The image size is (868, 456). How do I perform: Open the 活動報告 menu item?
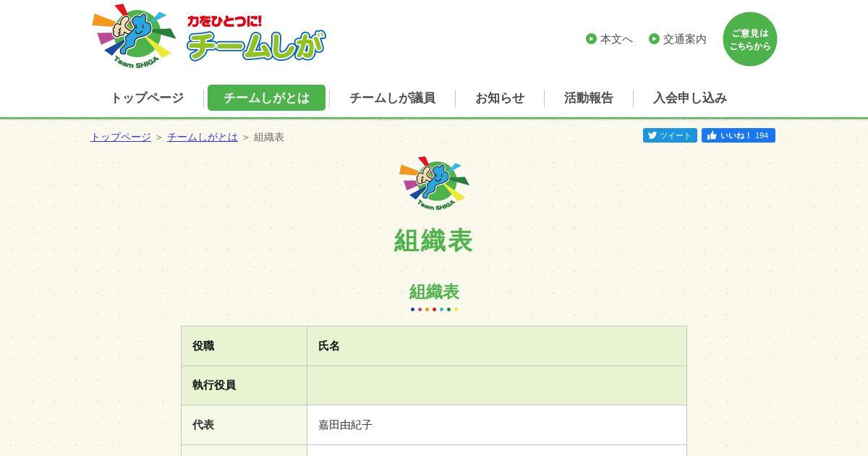pos(589,98)
